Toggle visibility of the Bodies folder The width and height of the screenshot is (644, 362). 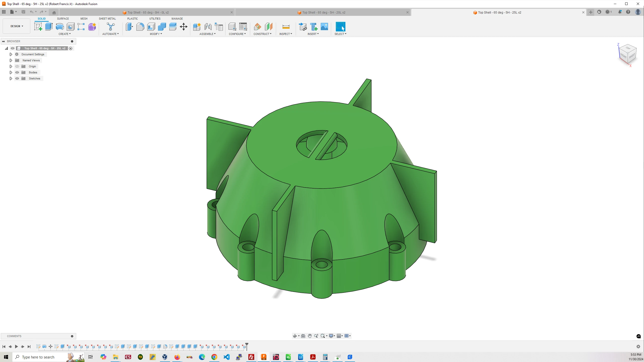pos(17,72)
